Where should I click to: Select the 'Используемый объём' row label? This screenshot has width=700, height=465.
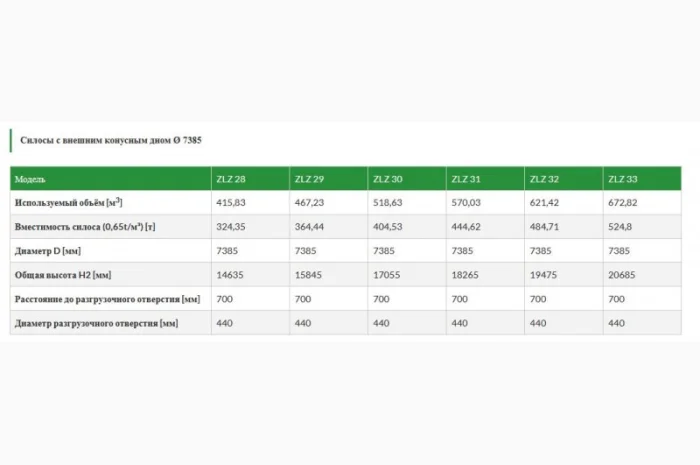click(68, 202)
